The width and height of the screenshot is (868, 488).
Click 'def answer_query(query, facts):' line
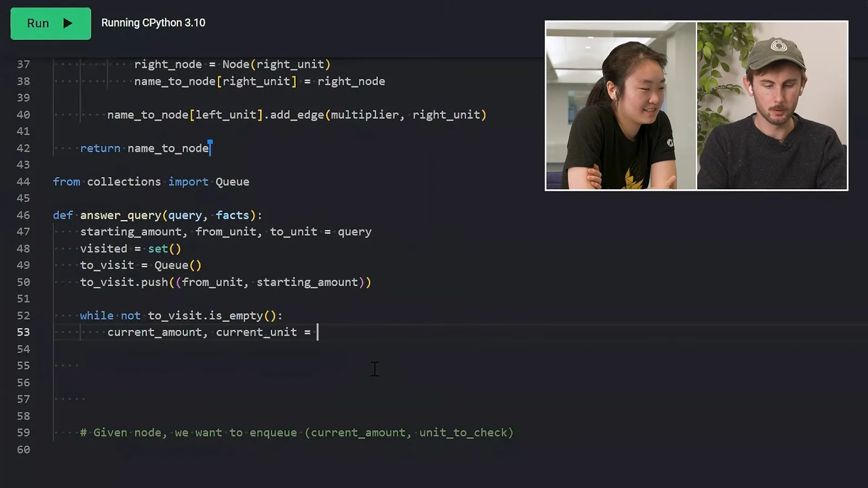[x=157, y=215]
